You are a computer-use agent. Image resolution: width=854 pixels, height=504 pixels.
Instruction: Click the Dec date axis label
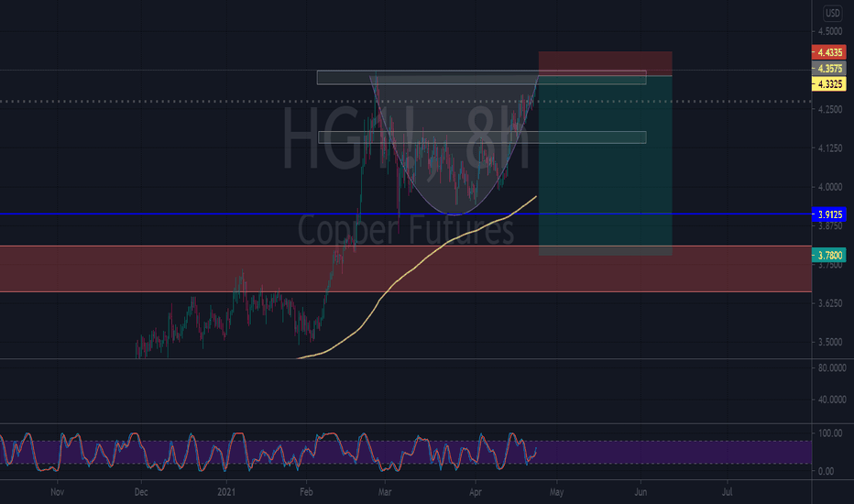tap(141, 492)
